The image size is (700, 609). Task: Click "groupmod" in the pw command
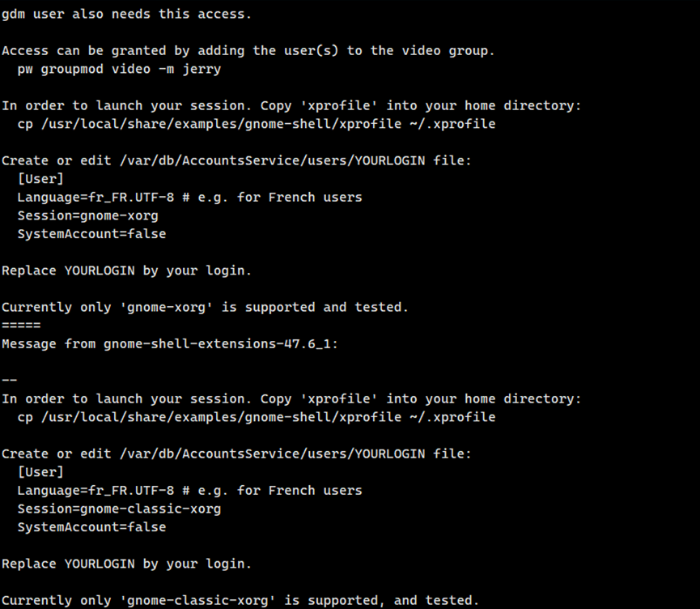[x=72, y=69]
